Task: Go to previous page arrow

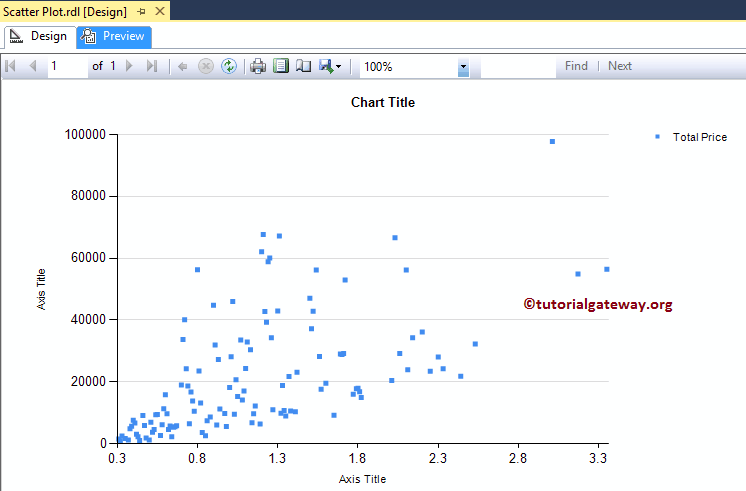Action: pyautogui.click(x=33, y=66)
